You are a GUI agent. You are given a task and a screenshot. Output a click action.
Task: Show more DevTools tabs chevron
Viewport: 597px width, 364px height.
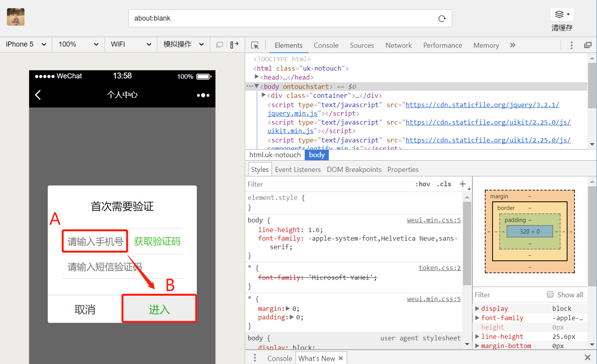pyautogui.click(x=513, y=45)
